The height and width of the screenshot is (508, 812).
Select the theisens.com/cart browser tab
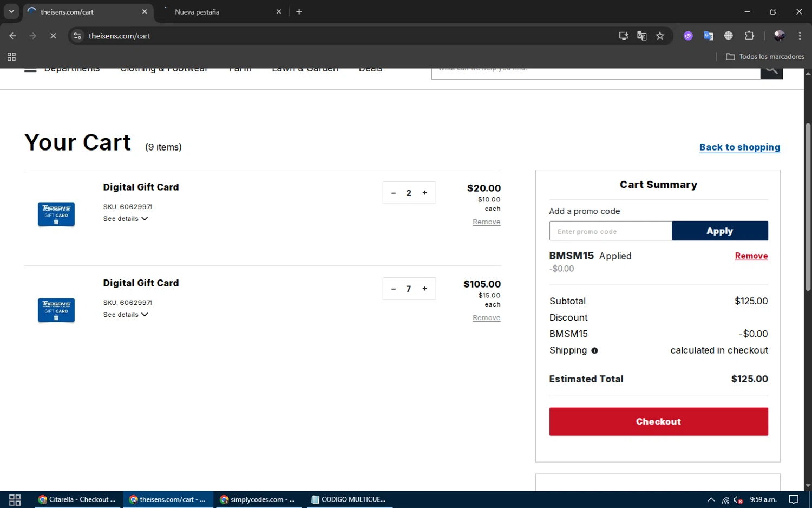coord(87,11)
